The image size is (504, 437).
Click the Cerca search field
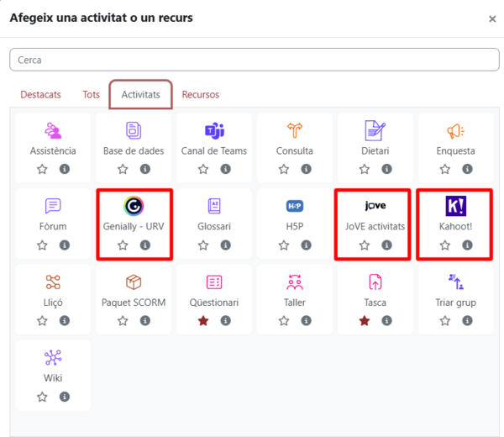254,60
